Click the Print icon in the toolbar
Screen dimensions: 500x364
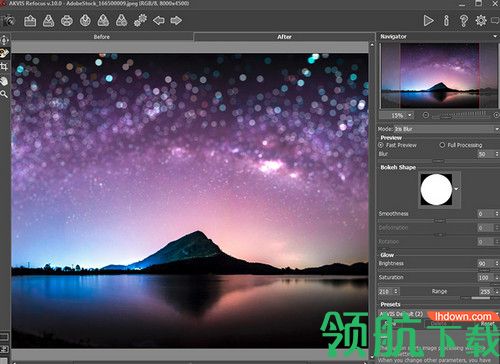point(67,21)
